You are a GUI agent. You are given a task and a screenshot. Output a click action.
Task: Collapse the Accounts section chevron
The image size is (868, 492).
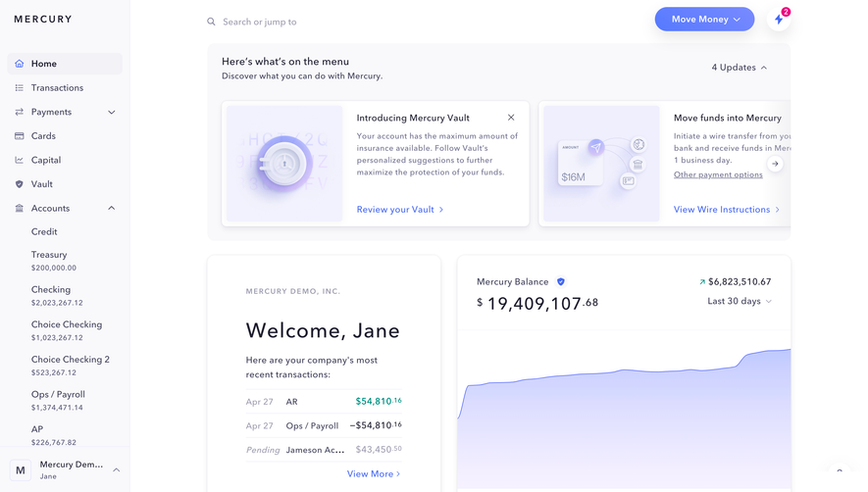(x=111, y=208)
